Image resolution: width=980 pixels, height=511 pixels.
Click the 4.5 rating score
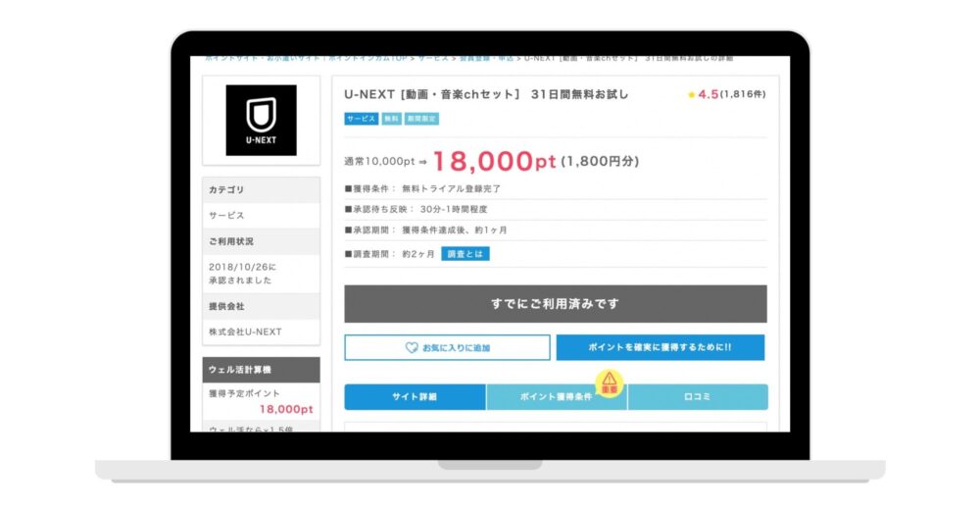pyautogui.click(x=709, y=94)
